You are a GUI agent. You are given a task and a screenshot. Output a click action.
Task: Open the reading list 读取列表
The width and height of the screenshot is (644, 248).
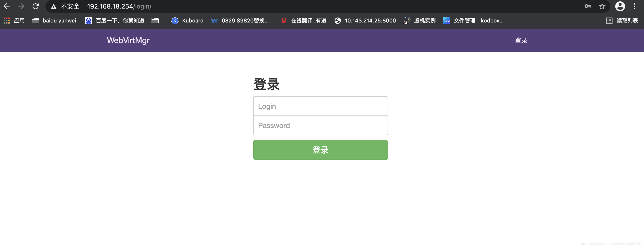pos(622,20)
